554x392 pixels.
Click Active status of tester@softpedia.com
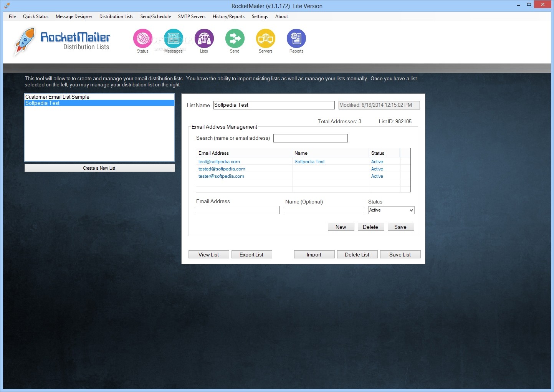pyautogui.click(x=377, y=176)
